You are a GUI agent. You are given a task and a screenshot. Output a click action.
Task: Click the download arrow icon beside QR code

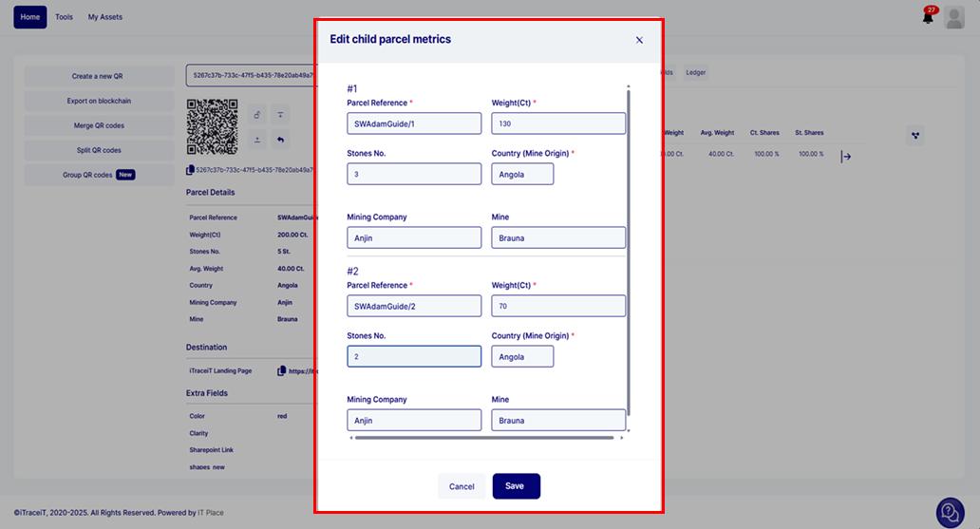[280, 115]
